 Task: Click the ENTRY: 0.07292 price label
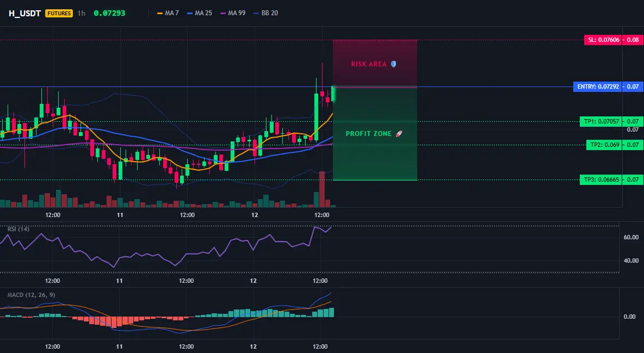tap(598, 86)
